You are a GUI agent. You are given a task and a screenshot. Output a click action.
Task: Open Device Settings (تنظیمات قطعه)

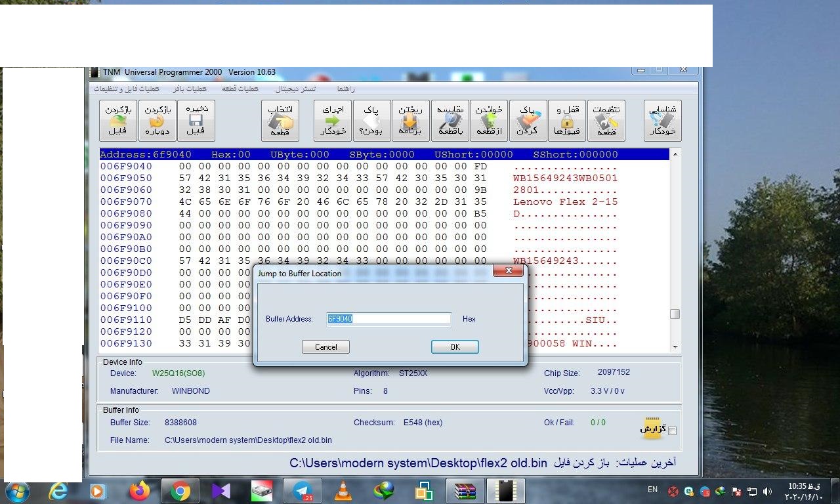tap(606, 121)
